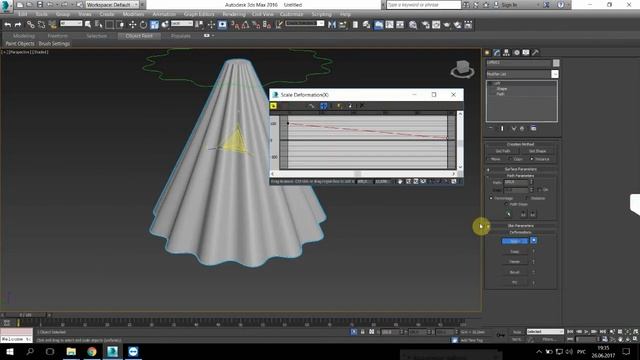The width and height of the screenshot is (640, 360).
Task: Open the Customize menu
Action: [x=291, y=14]
